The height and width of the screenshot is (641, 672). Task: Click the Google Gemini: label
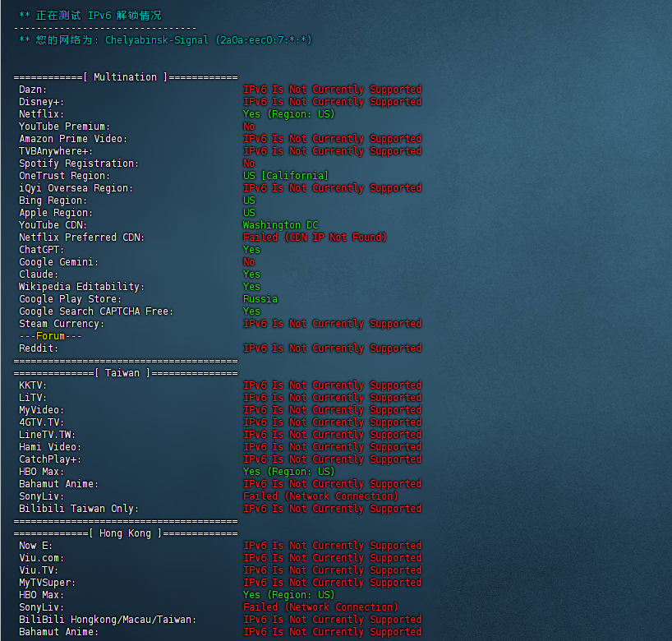click(58, 262)
